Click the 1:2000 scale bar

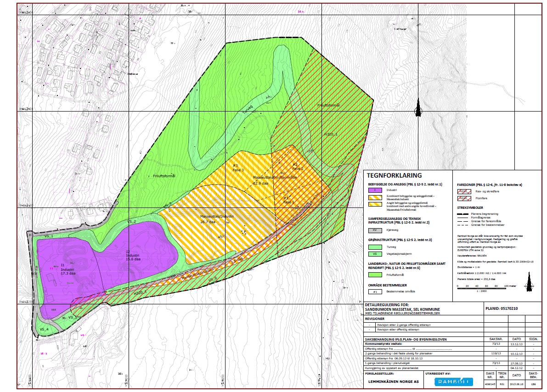481,288
